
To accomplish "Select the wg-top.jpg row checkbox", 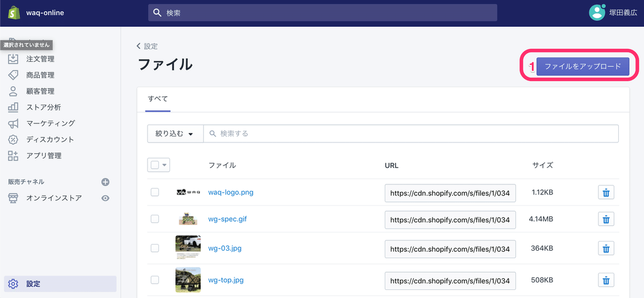I will click(155, 280).
